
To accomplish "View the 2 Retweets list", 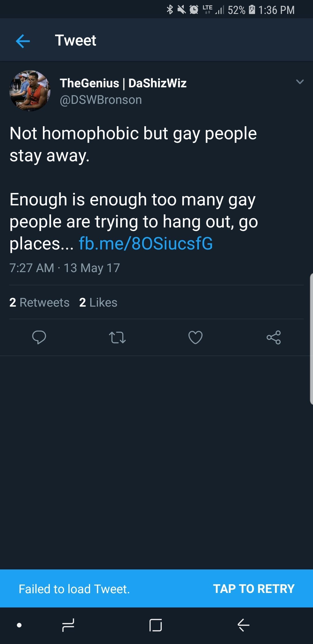I will point(39,302).
